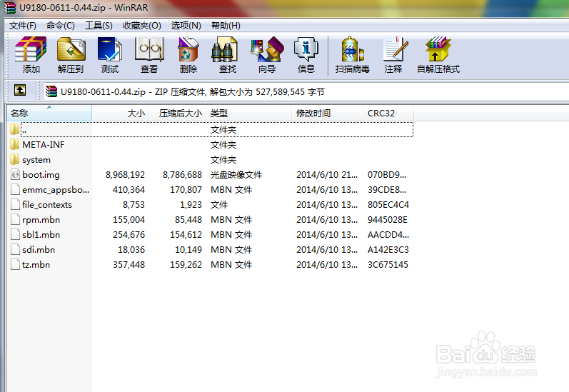Click the CRC32 value 3C675145
Viewport: 569px width, 392px height.
(388, 265)
